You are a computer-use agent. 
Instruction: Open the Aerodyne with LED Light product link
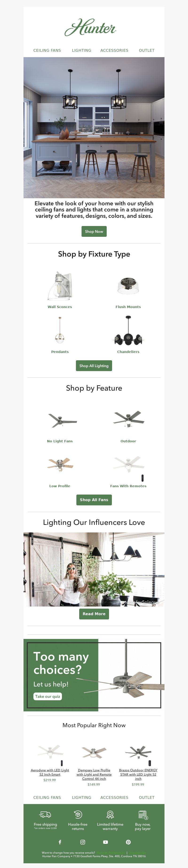(x=50, y=772)
